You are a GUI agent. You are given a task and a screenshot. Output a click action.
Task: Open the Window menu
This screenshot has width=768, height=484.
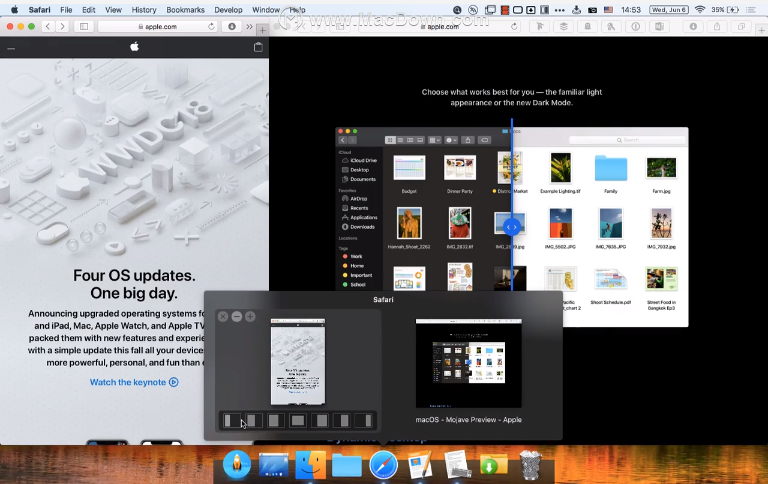pos(266,10)
